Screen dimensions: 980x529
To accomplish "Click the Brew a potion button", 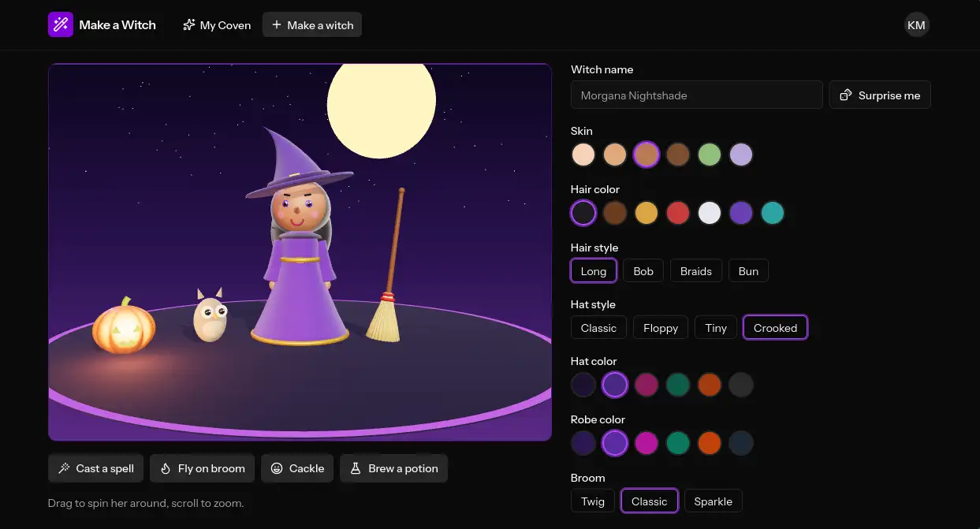I will (x=394, y=468).
